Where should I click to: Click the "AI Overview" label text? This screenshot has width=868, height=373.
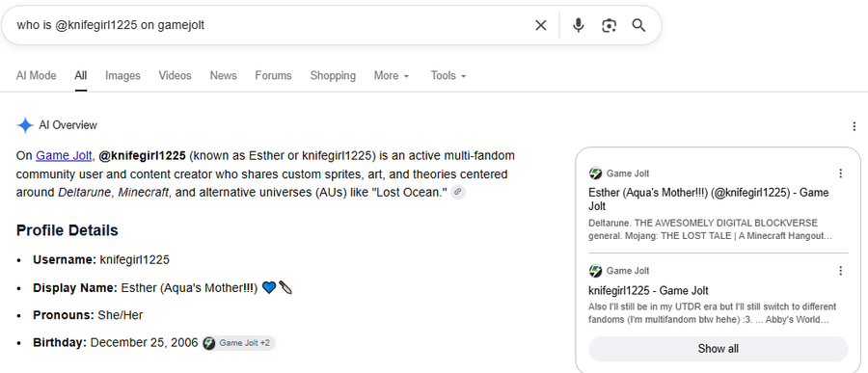68,125
